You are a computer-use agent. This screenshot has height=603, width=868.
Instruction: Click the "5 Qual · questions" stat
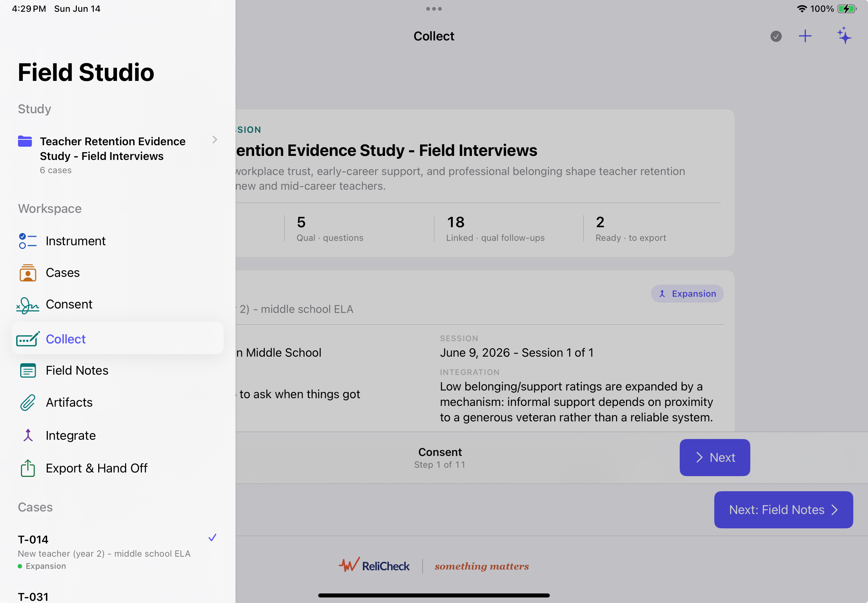(330, 229)
